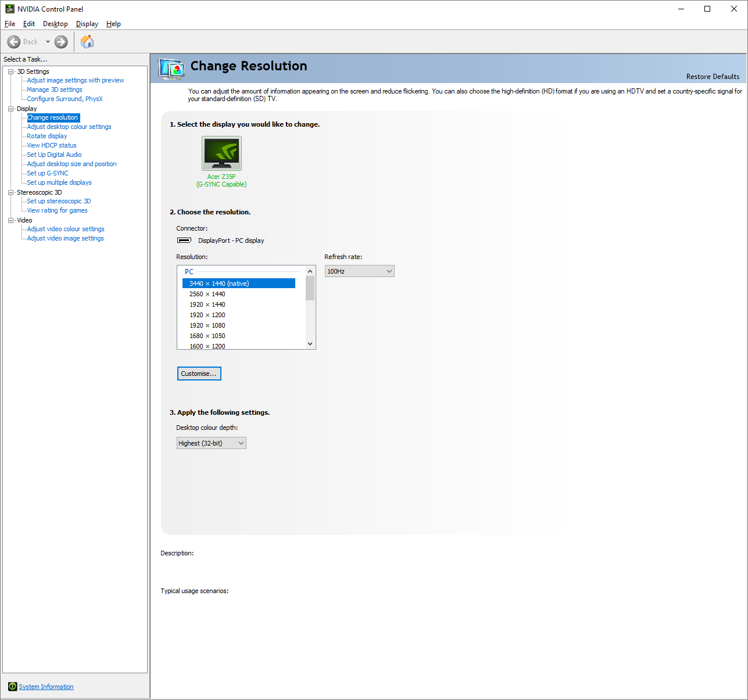Select the 3440 × 1440 (native) resolution
Screen dimensions: 748x700
click(x=239, y=283)
